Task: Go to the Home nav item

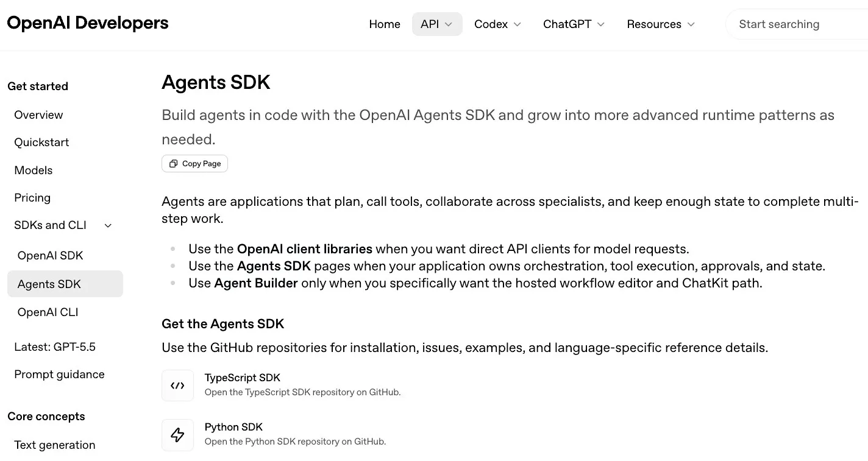Action: [385, 24]
